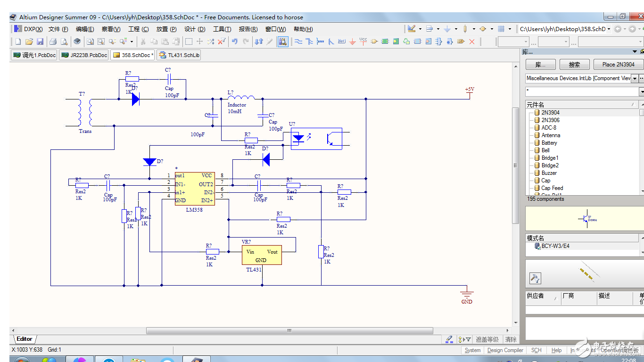Click the move selection cross icon

point(200,41)
